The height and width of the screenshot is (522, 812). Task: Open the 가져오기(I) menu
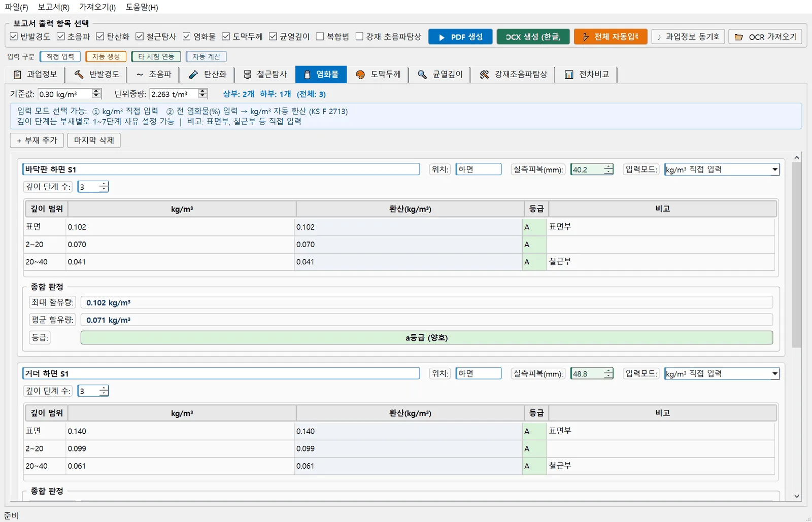[x=97, y=7]
